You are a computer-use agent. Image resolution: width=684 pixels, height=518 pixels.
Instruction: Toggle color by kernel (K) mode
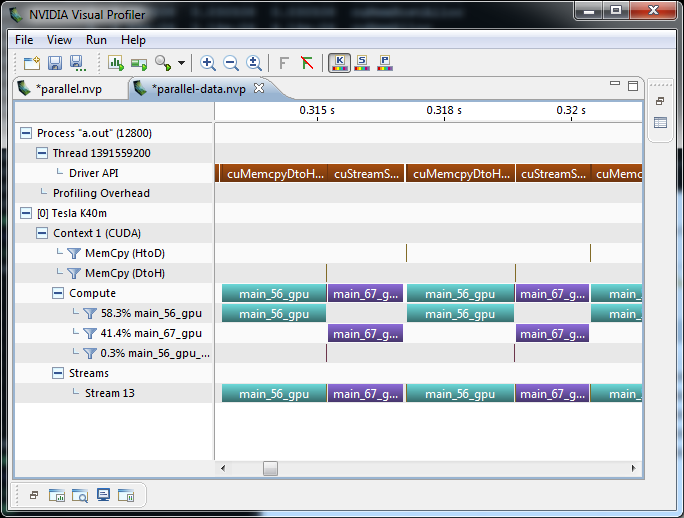click(x=339, y=63)
